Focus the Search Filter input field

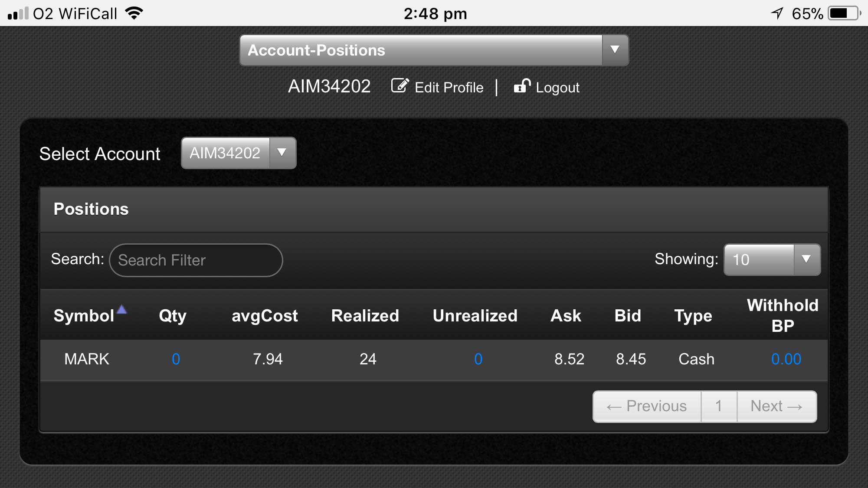pyautogui.click(x=196, y=260)
